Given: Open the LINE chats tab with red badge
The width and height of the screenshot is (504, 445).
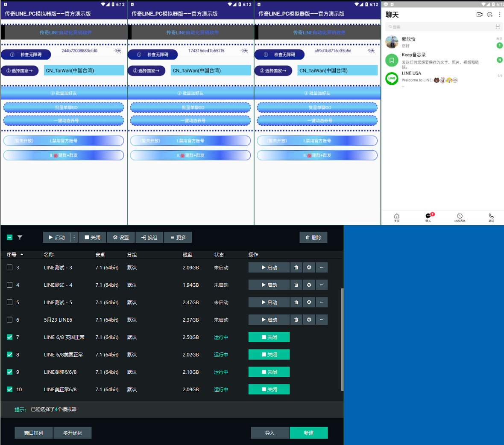Looking at the screenshot, I should pos(429,217).
